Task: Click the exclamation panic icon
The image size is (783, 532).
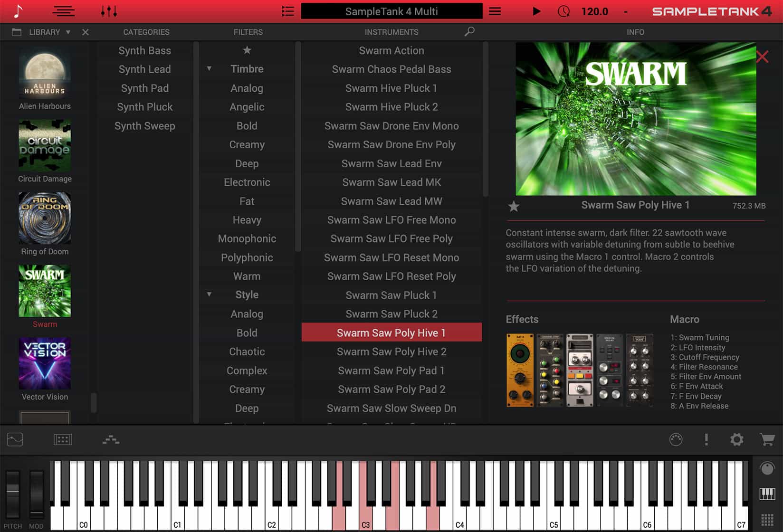Action: (x=707, y=439)
